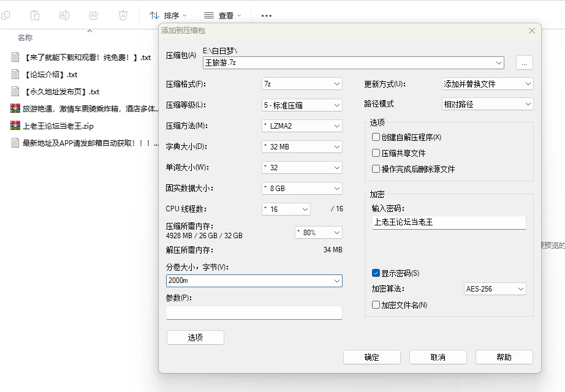Viewport: 565px width, 392px height.
Task: Open the 压缩方法 LZMA2 dropdown
Action: pos(302,126)
